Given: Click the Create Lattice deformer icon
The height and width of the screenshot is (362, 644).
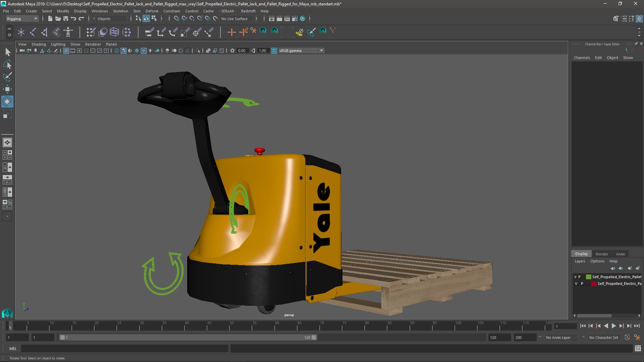Looking at the screenshot, I should tap(114, 32).
